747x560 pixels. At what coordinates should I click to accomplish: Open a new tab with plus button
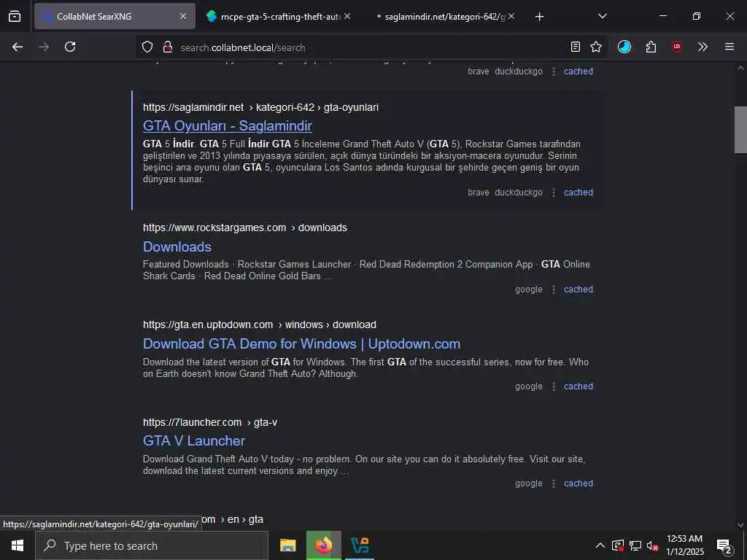(539, 17)
